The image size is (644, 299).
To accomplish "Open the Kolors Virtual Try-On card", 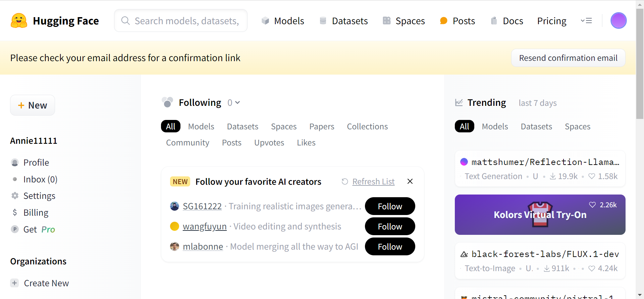I will tap(540, 215).
